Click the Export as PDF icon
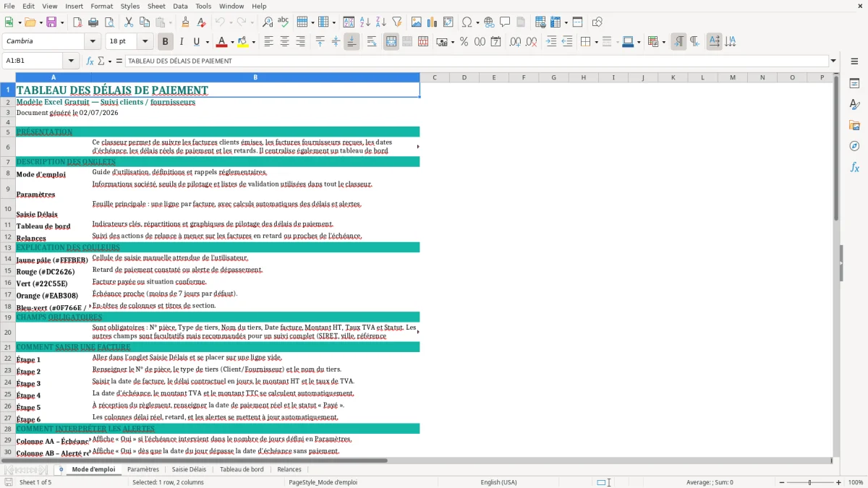Screen dimensions: 868x488 [x=76, y=22]
